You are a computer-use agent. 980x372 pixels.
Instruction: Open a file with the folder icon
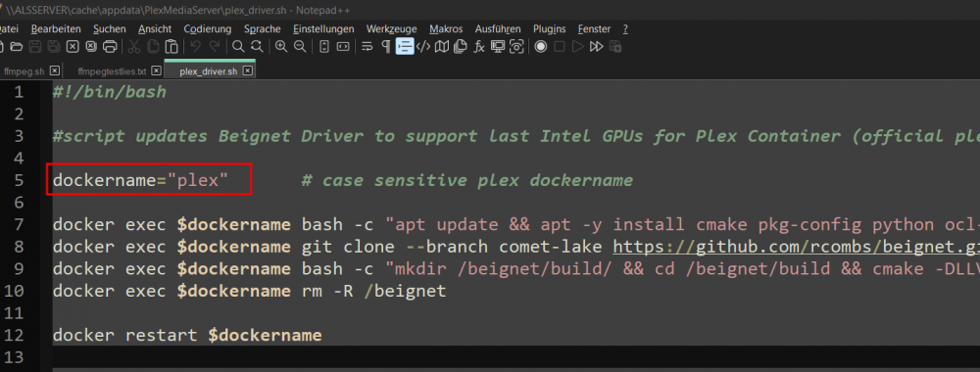(17, 46)
